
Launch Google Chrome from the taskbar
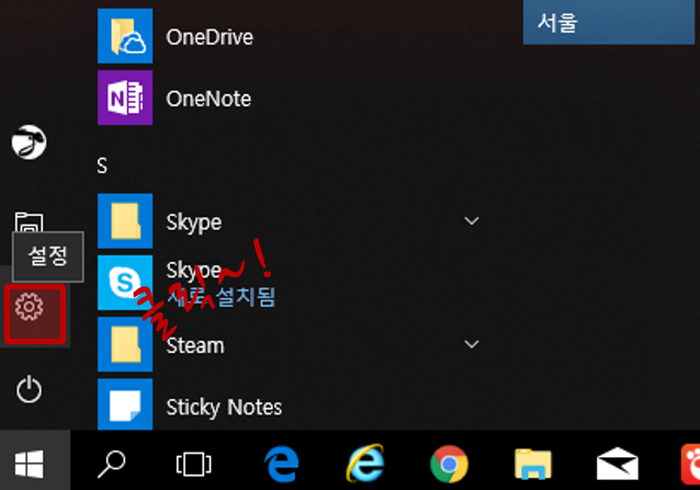coord(449,464)
